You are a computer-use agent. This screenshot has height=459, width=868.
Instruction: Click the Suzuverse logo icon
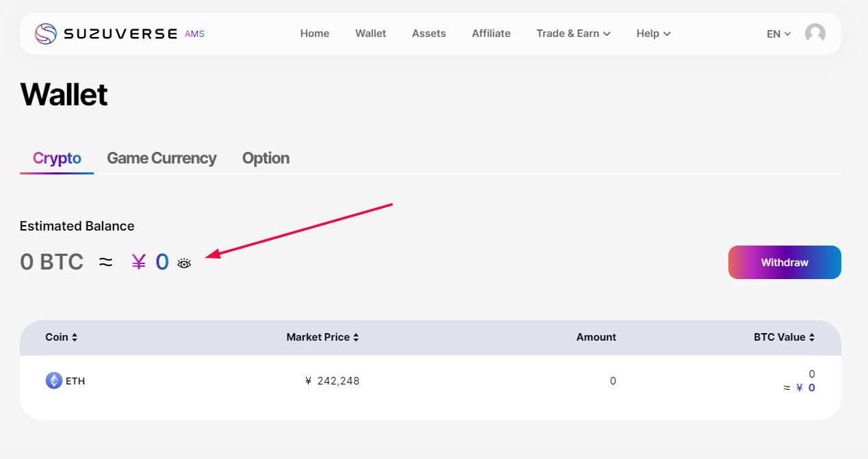tap(46, 34)
